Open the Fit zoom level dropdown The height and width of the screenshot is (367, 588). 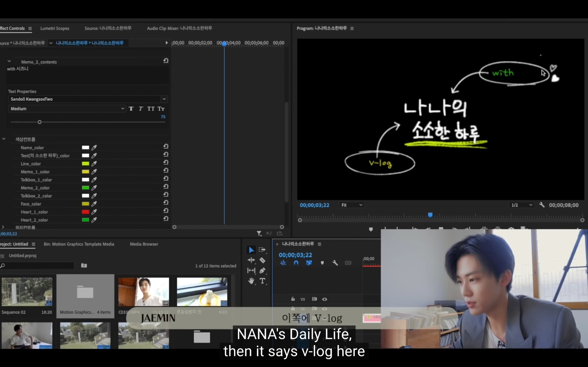coord(352,205)
